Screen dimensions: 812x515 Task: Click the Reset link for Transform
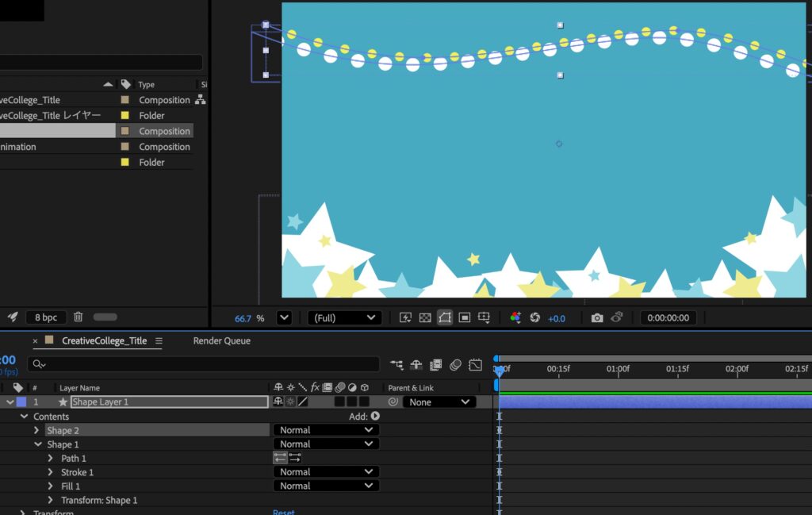283,513
